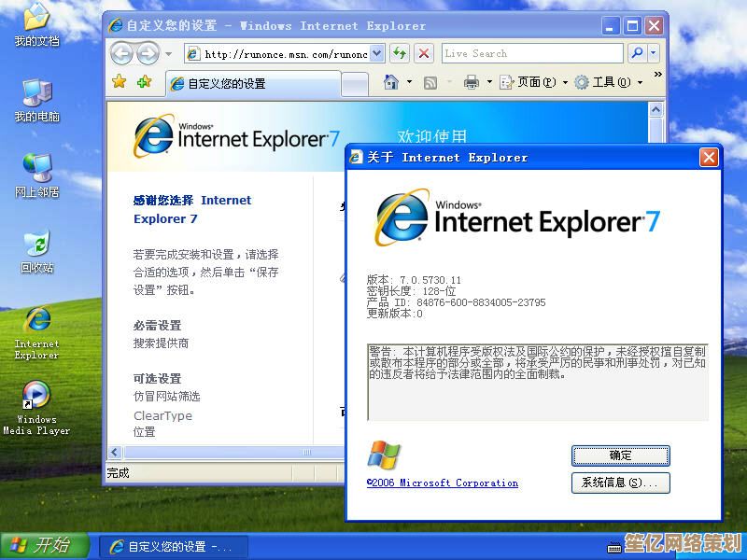The width and height of the screenshot is (747, 560).
Task: Click the 确定 button in About dialog
Action: (620, 455)
